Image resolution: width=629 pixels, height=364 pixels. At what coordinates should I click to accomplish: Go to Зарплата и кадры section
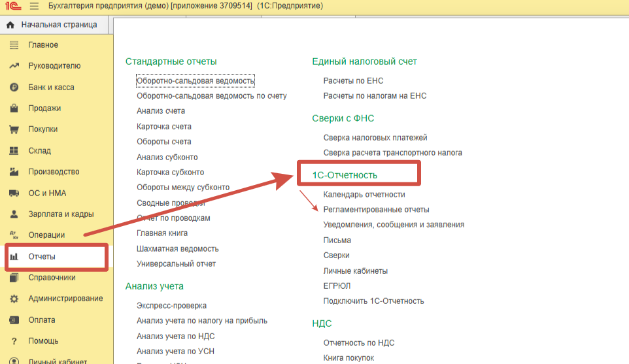click(x=61, y=214)
